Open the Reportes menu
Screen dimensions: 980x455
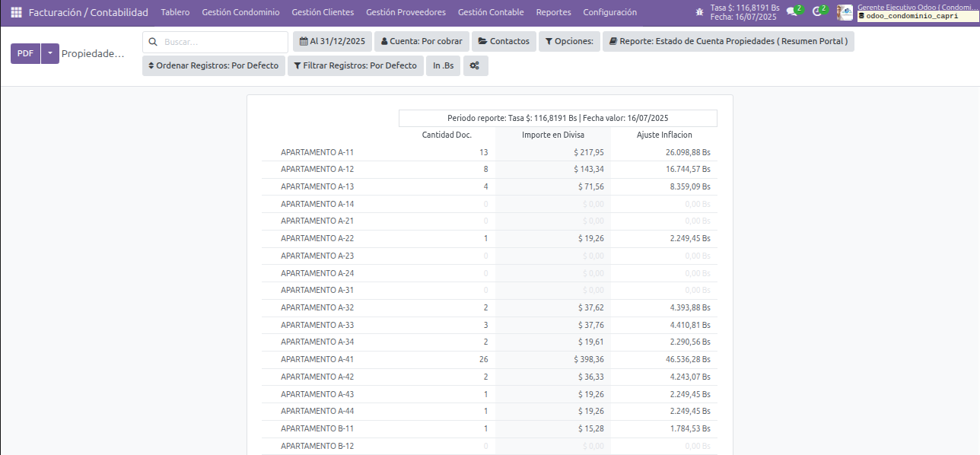[x=553, y=12]
